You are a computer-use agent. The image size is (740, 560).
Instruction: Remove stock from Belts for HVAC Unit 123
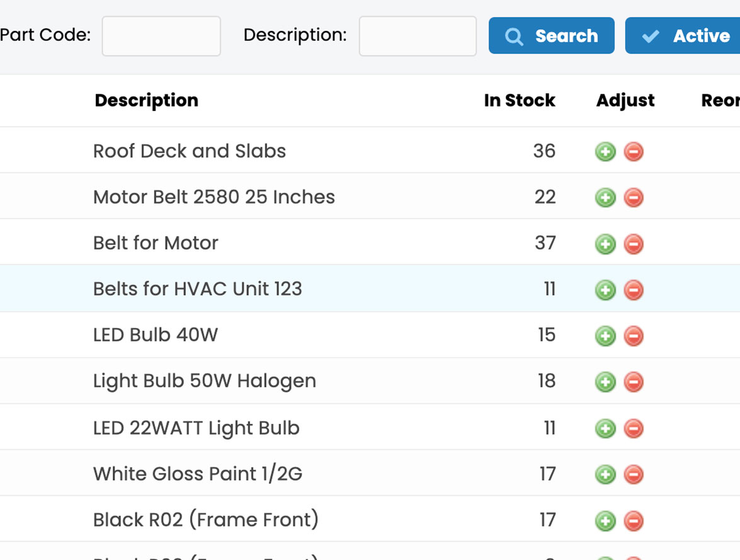634,290
